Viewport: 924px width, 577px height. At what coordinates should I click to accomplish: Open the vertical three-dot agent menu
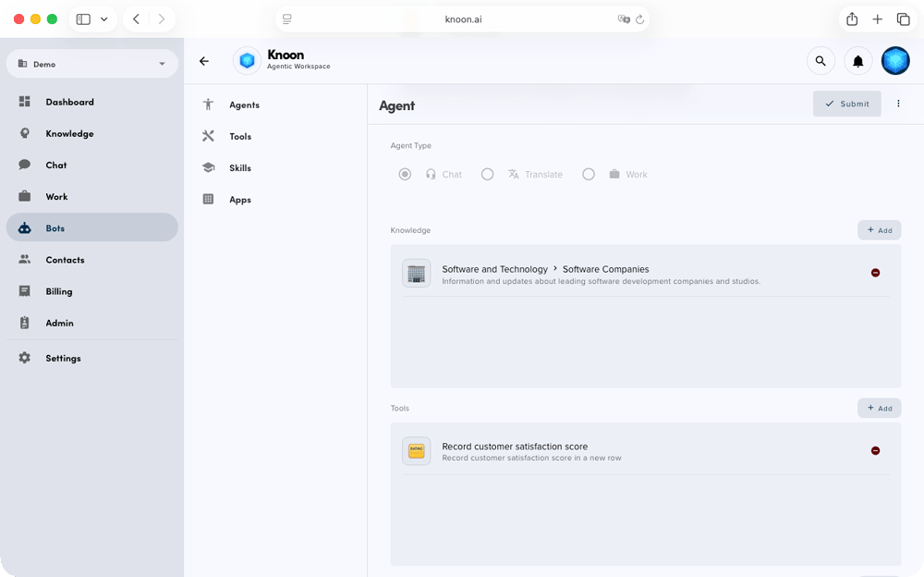tap(899, 104)
